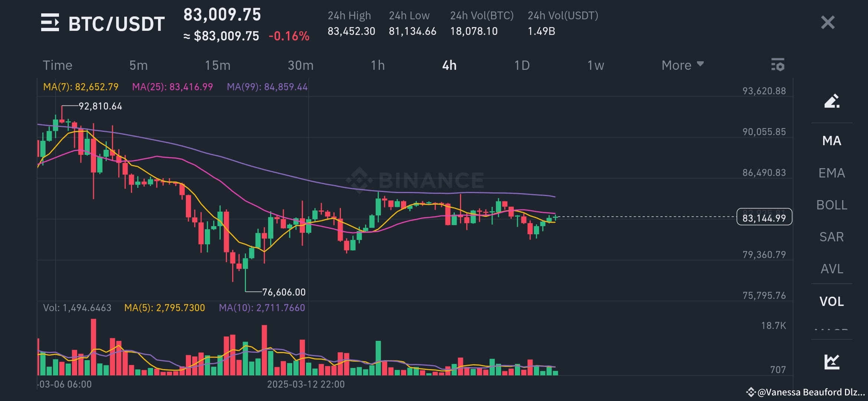The height and width of the screenshot is (401, 868).
Task: Open the order book icon beside BTC/USDT
Action: [51, 23]
